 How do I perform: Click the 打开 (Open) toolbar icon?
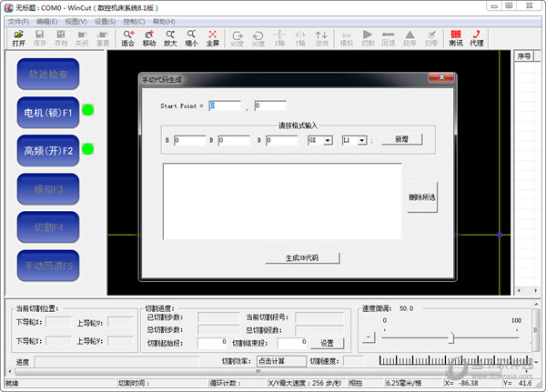pyautogui.click(x=18, y=38)
